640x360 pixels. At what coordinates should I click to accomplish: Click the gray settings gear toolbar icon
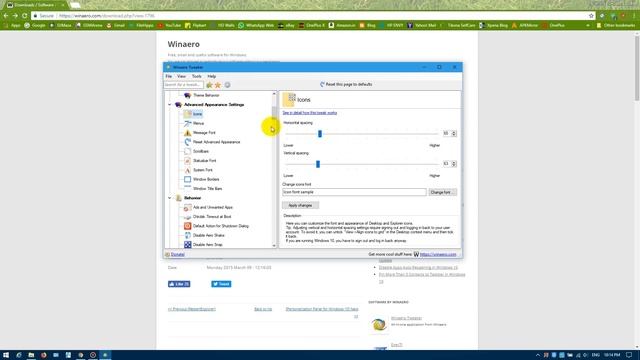[227, 85]
